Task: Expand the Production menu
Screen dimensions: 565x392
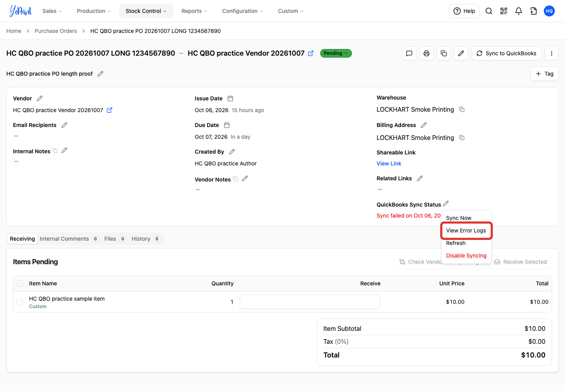Action: (x=94, y=11)
